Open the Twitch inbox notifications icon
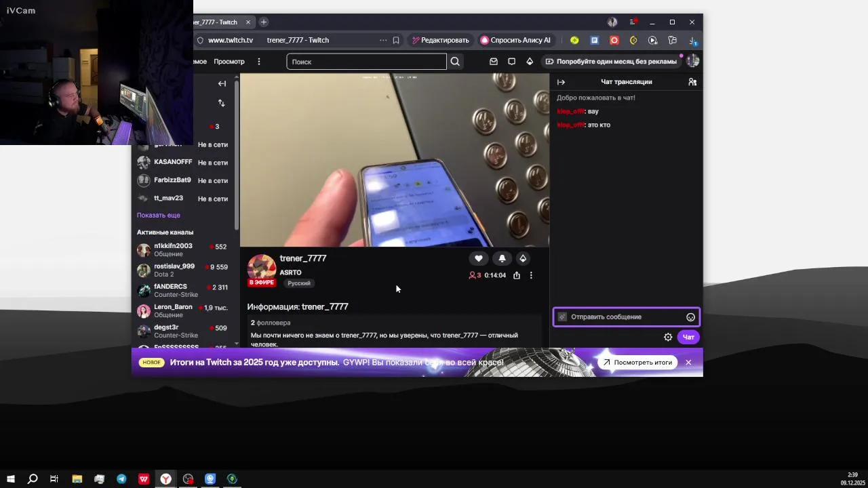This screenshot has width=868, height=488. [494, 62]
